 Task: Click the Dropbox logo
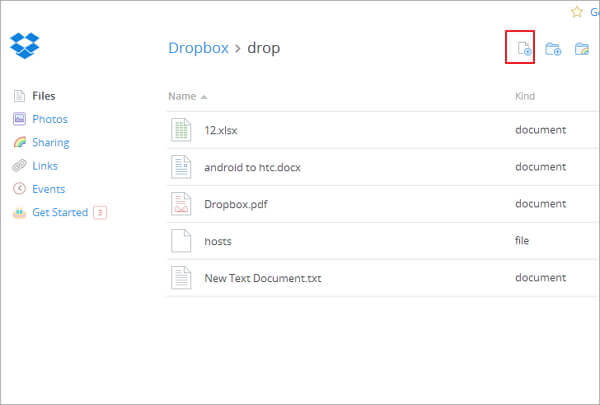(24, 46)
